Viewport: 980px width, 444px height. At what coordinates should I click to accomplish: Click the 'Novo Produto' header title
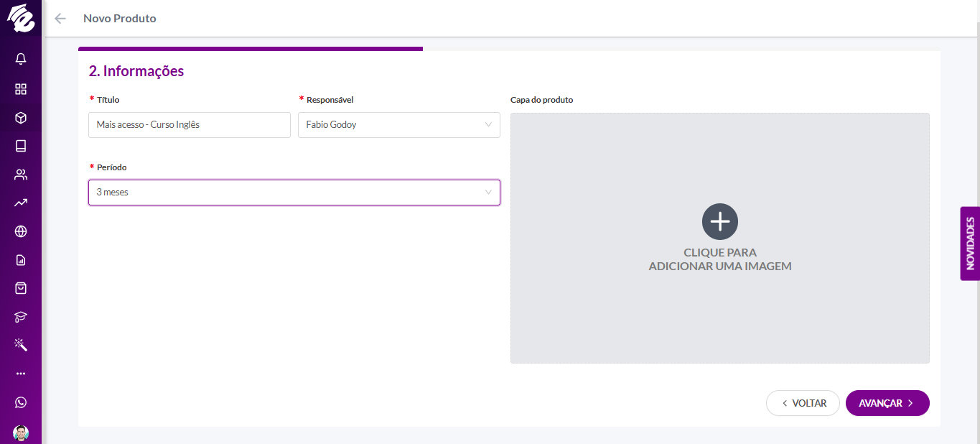[x=120, y=19]
